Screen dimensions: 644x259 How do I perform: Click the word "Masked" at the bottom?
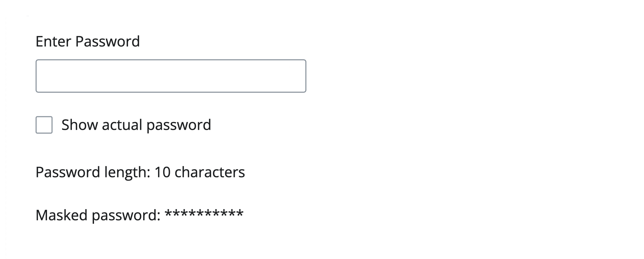coord(61,215)
